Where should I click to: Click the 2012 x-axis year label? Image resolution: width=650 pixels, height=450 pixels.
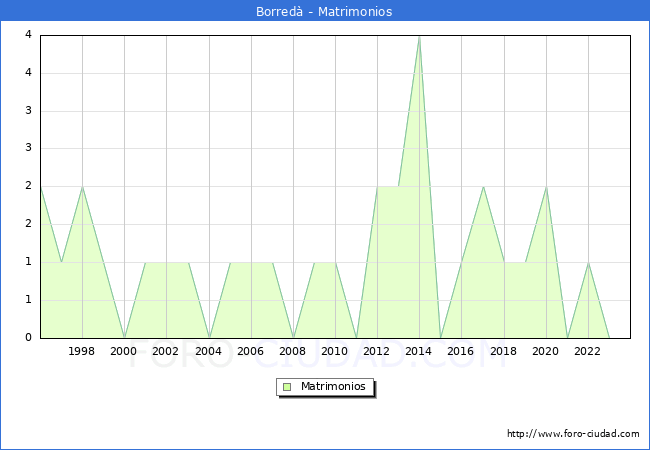(377, 351)
